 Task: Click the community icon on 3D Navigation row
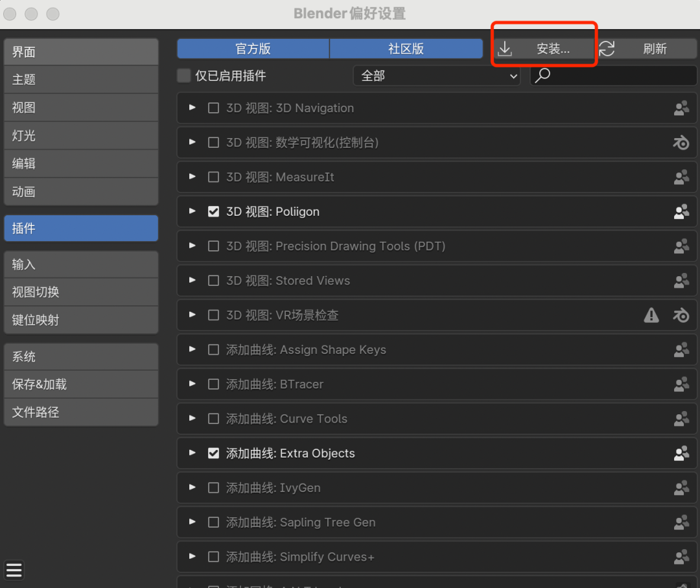click(x=681, y=108)
